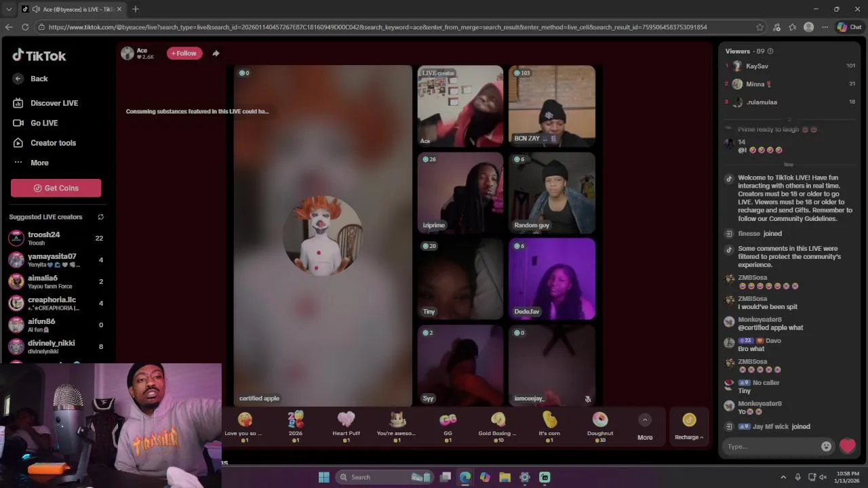Image resolution: width=868 pixels, height=488 pixels.
Task: Select Dede.fav guest video tile
Action: (x=552, y=279)
